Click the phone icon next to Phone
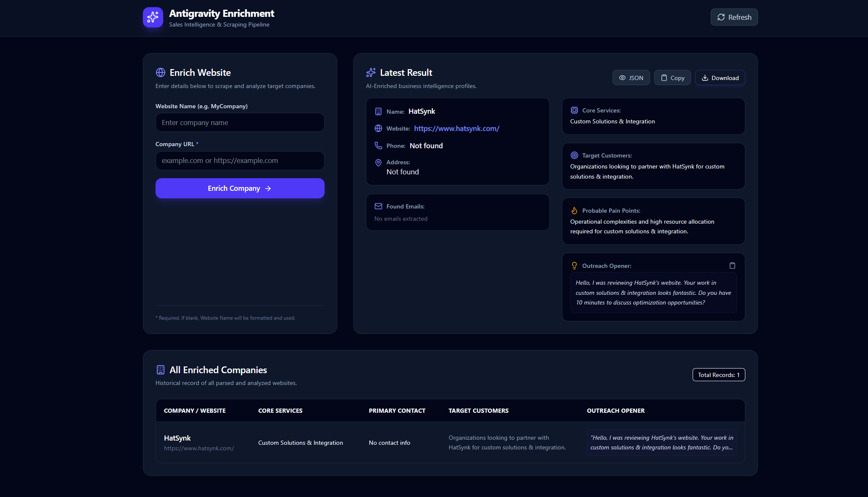Image resolution: width=868 pixels, height=497 pixels. [378, 146]
